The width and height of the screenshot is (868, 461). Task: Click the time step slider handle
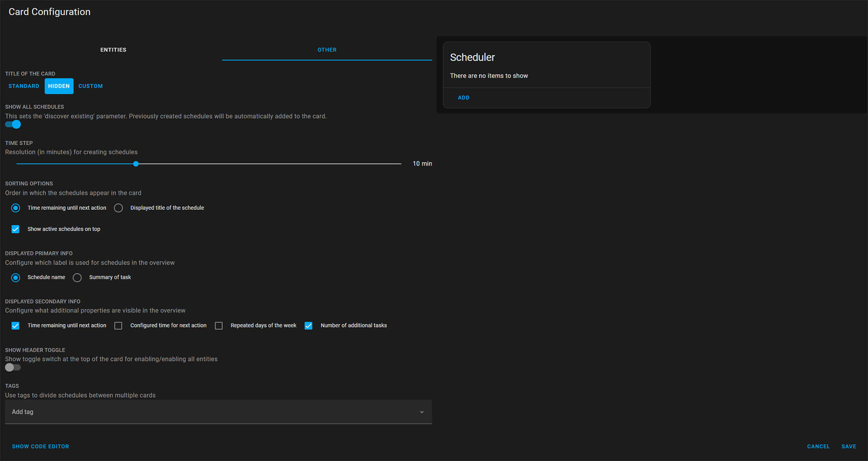[136, 164]
